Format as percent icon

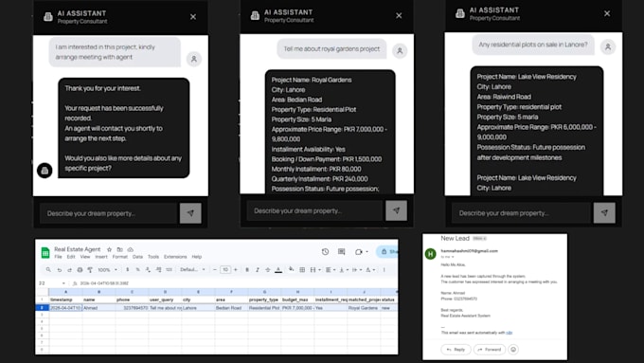pos(137,270)
